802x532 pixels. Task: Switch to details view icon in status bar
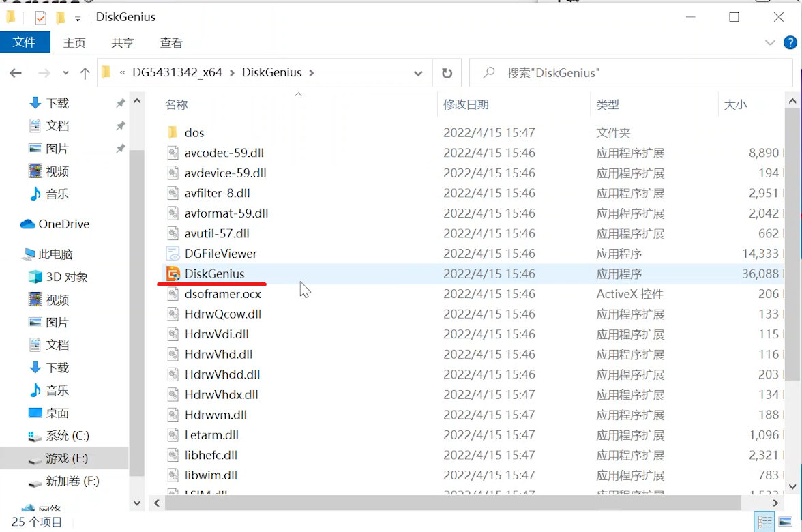[x=765, y=522]
